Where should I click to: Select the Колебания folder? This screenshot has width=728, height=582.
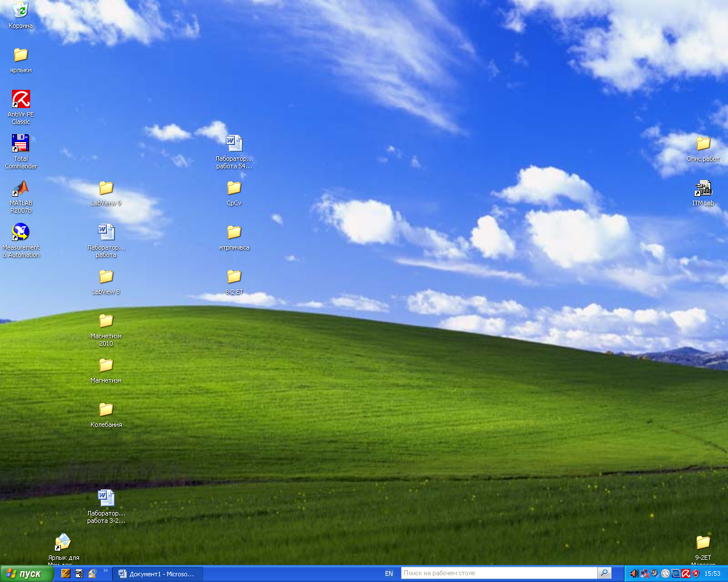(x=106, y=415)
